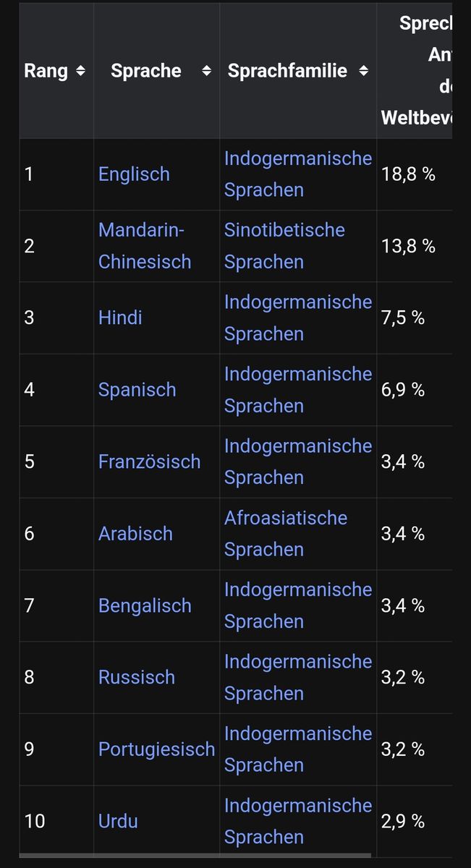Click the Französisch link
This screenshot has height=868, width=471.
tap(149, 461)
